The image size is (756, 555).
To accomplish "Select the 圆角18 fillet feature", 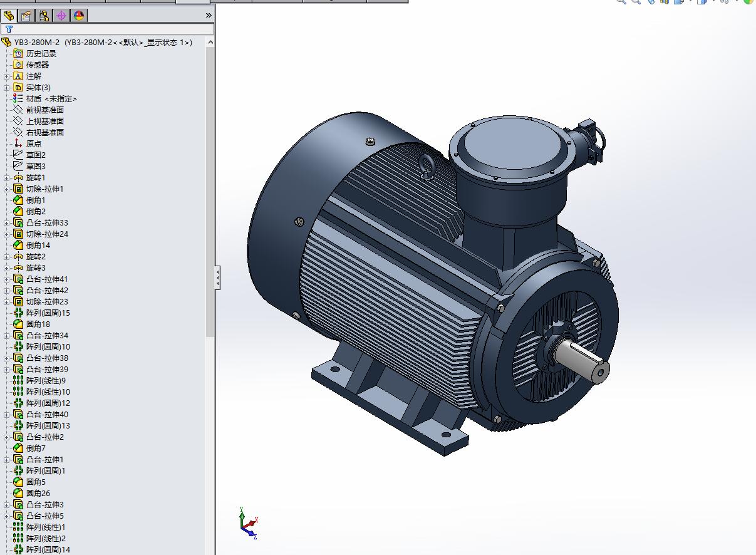I will [x=32, y=324].
